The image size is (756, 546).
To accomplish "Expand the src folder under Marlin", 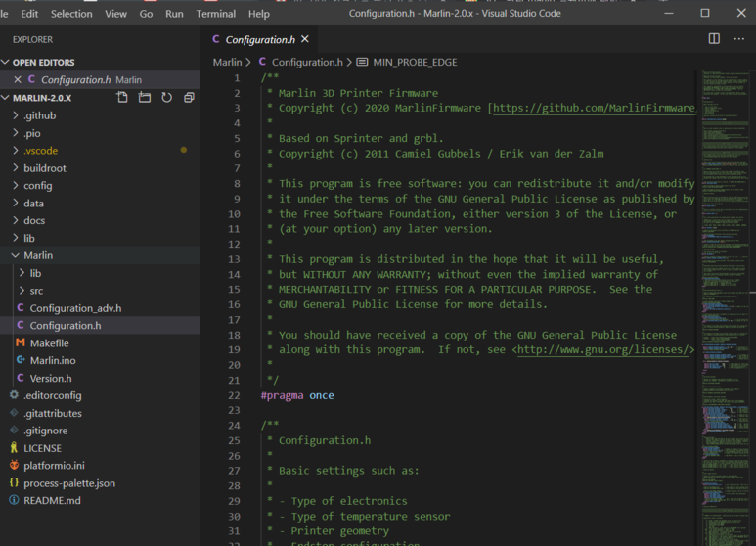I will point(22,291).
